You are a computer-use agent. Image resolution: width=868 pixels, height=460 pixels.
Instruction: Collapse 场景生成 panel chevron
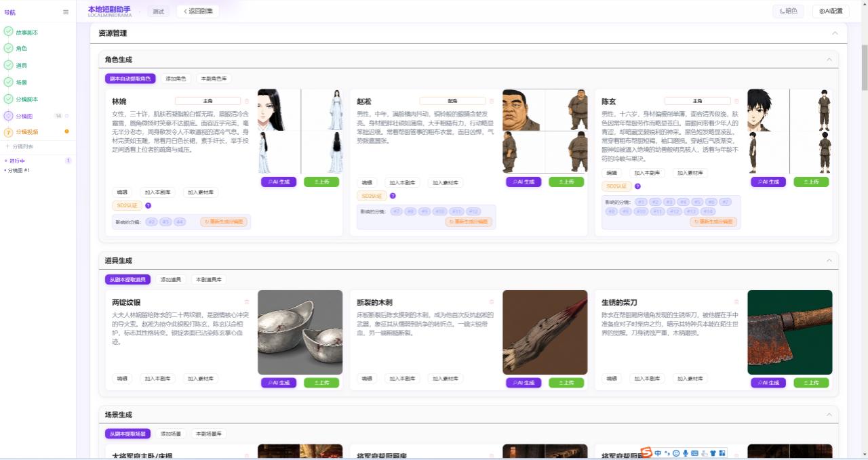pyautogui.click(x=829, y=415)
